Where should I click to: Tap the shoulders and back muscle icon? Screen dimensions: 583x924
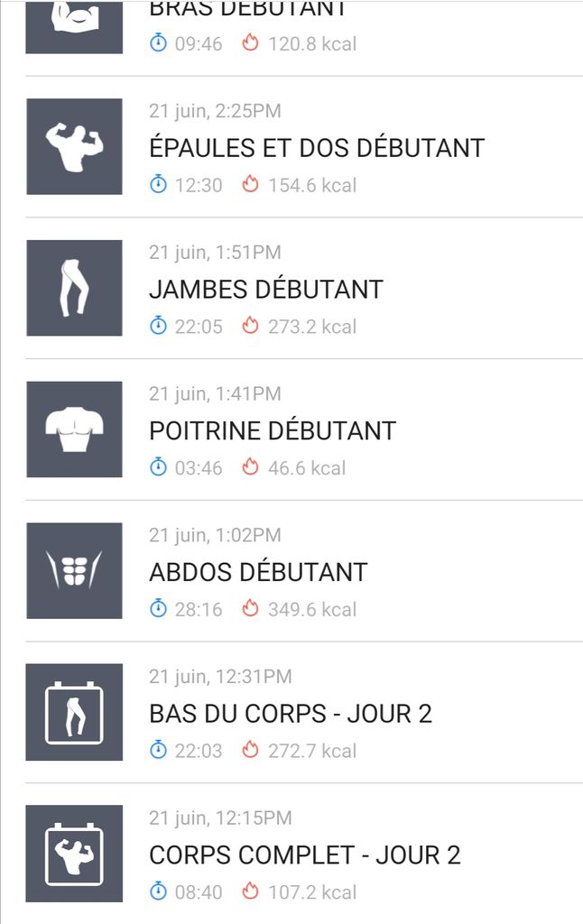coord(74,146)
